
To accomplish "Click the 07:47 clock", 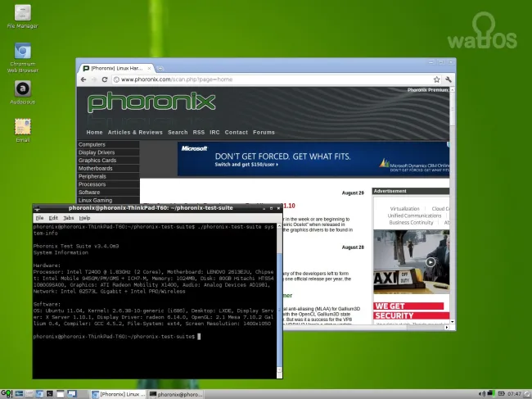I will coord(514,394).
